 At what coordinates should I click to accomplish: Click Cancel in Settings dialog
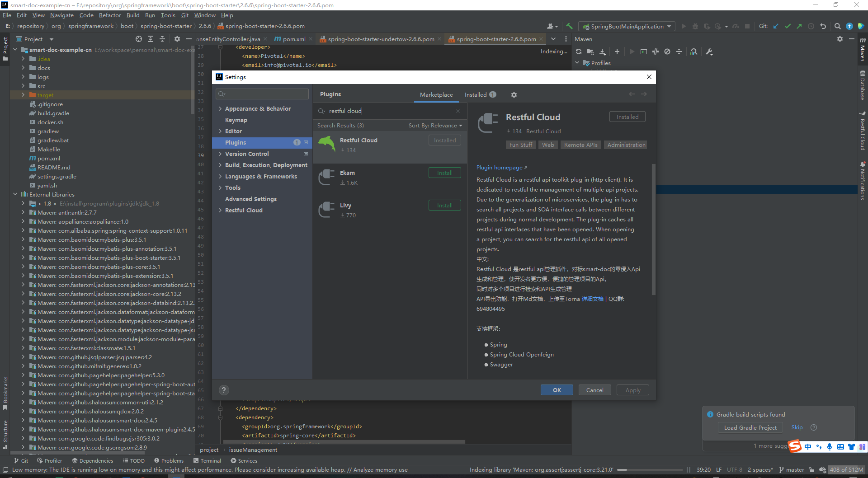click(595, 390)
